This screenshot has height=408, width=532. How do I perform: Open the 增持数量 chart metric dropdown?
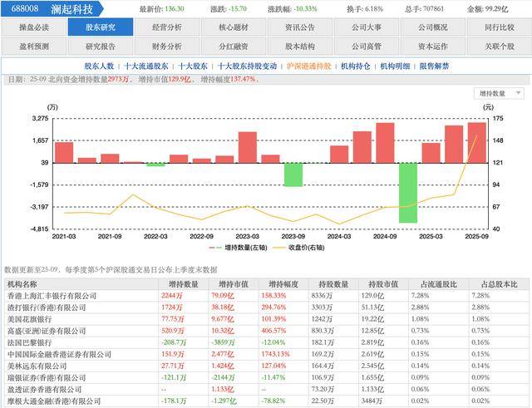(499, 93)
